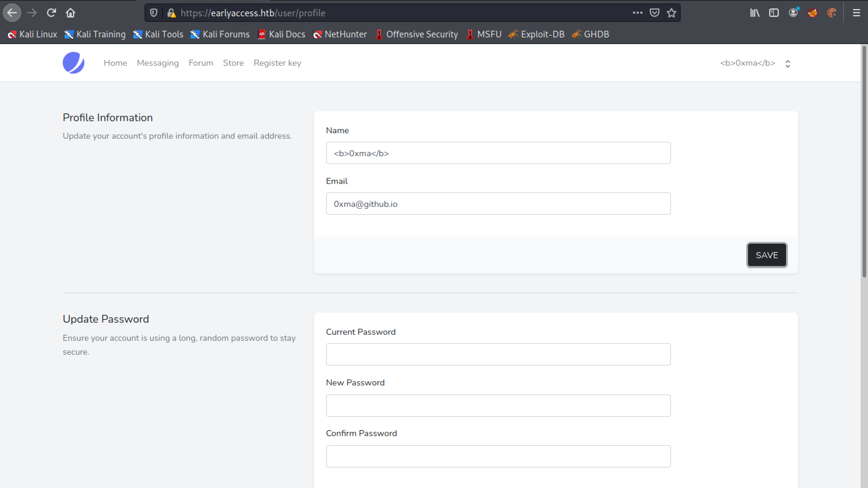Viewport: 868px width, 488px height.
Task: Open Offensive Security bookmark
Action: tap(417, 34)
